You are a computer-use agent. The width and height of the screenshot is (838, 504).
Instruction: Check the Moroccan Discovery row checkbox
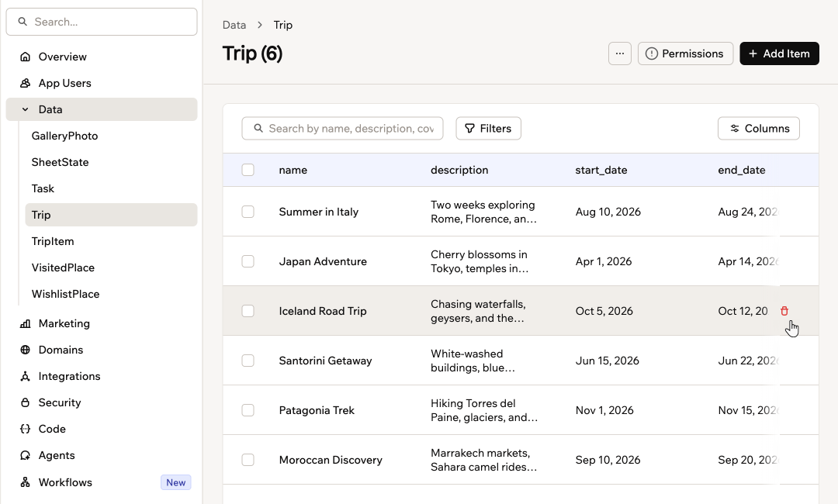point(248,460)
